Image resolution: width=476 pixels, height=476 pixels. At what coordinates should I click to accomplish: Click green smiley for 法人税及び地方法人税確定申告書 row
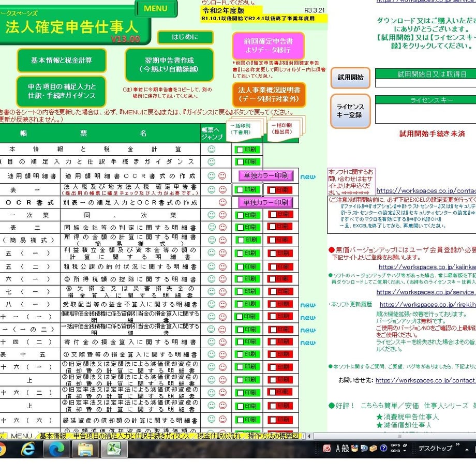click(211, 190)
